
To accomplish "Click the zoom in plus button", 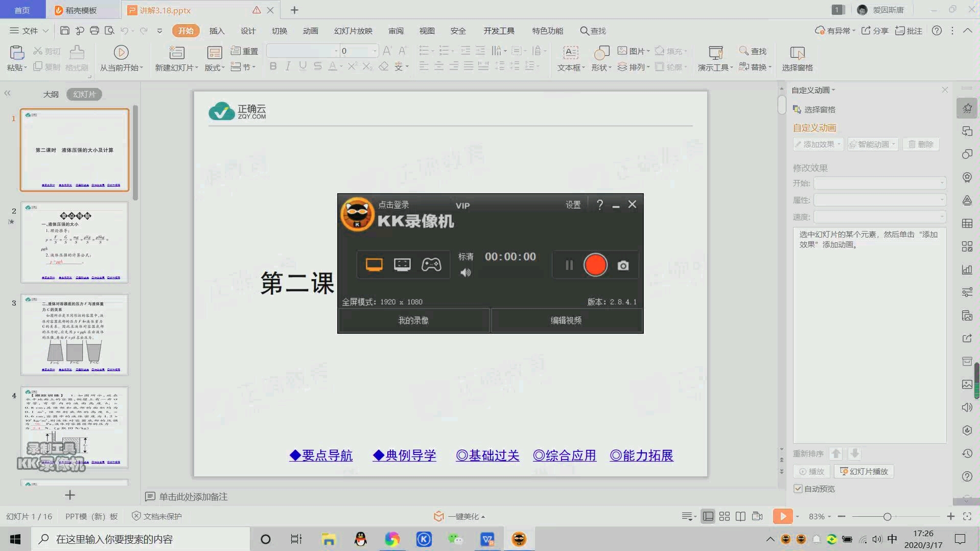I will (950, 517).
